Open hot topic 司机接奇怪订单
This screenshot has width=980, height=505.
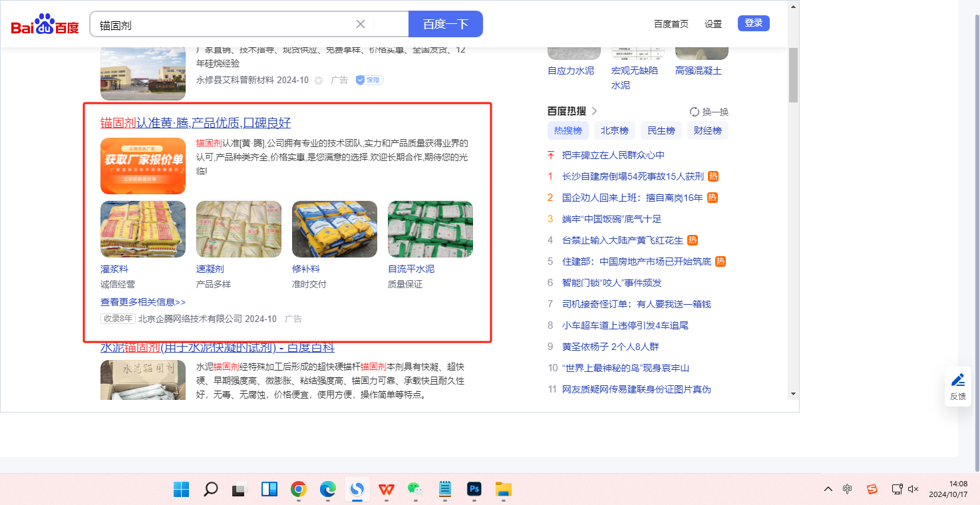tap(637, 304)
